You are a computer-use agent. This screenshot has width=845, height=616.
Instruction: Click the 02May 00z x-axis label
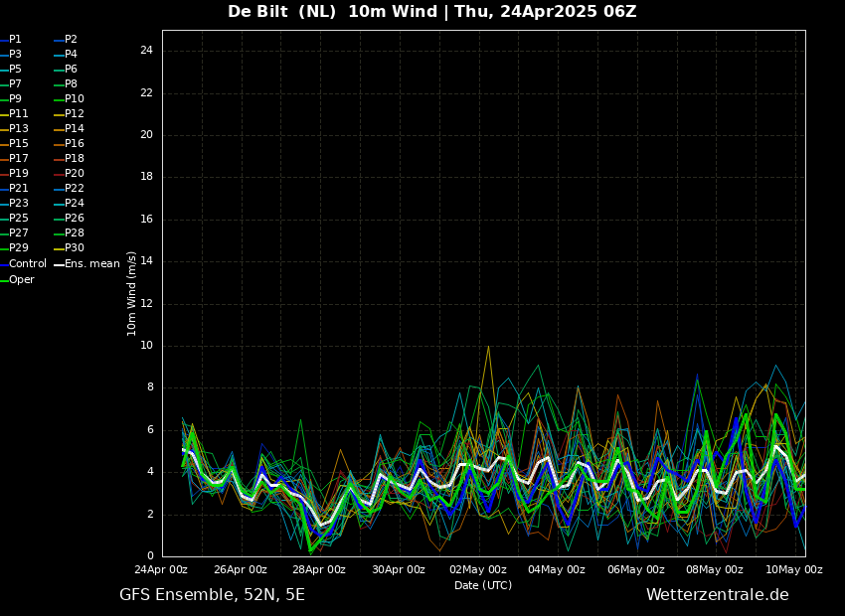pyautogui.click(x=477, y=570)
